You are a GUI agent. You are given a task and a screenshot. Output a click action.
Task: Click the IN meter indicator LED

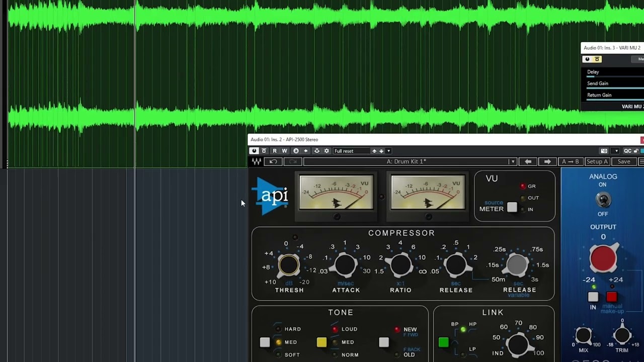tap(523, 210)
